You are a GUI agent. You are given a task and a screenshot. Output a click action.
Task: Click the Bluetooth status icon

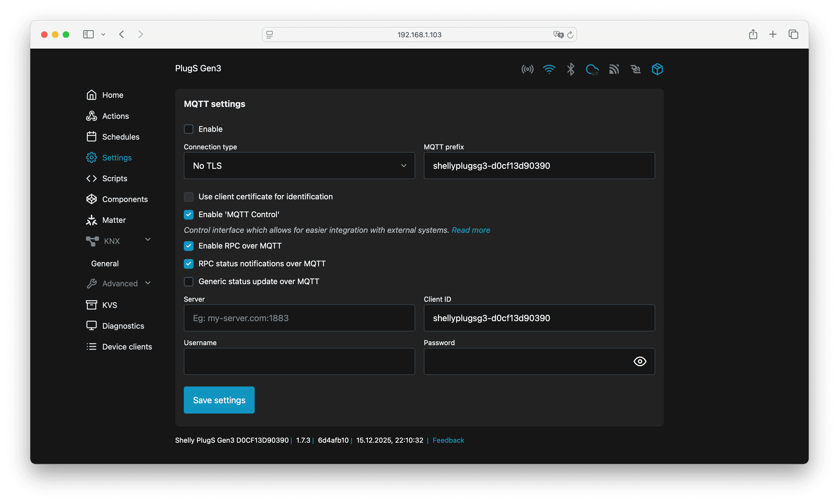[x=571, y=69]
